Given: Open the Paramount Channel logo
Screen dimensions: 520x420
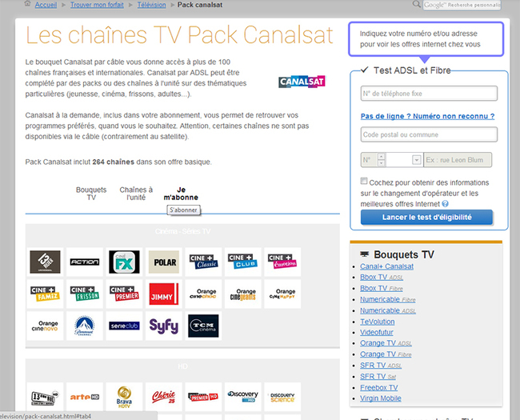Looking at the screenshot, I should coord(85,326).
